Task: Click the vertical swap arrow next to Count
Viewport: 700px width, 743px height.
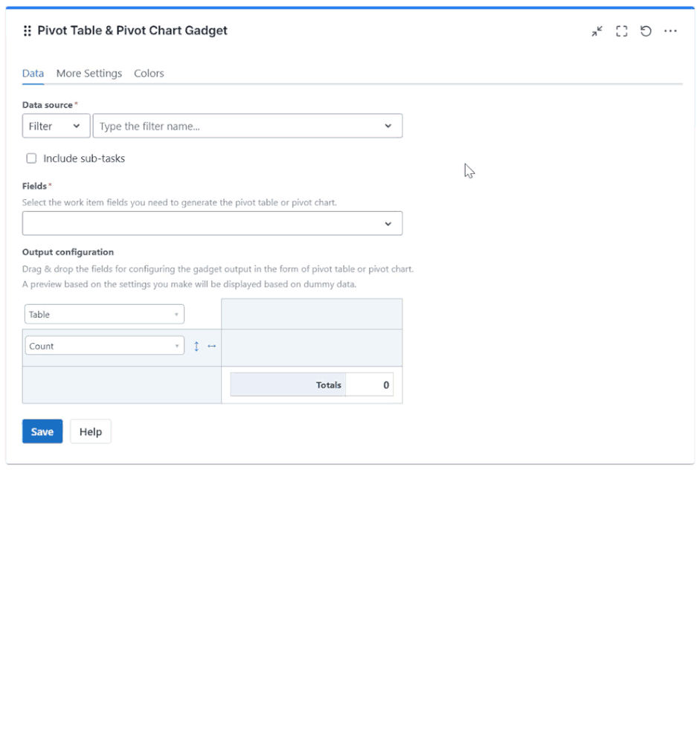Action: [x=196, y=345]
